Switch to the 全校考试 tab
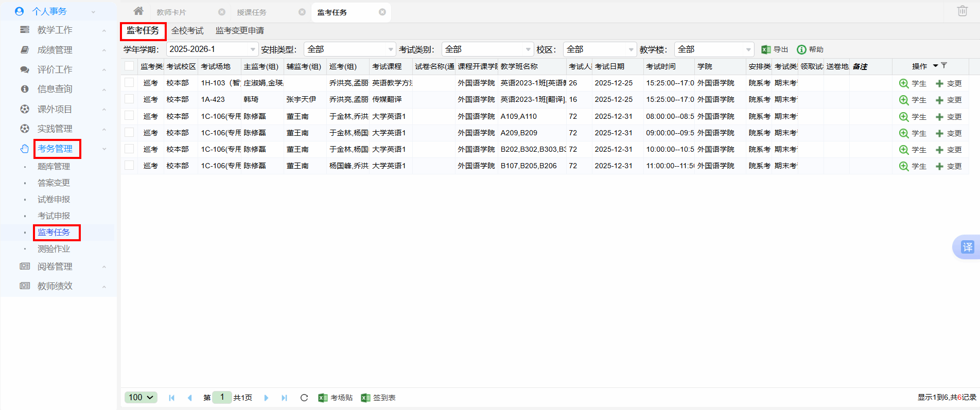The width and height of the screenshot is (980, 410). point(187,31)
